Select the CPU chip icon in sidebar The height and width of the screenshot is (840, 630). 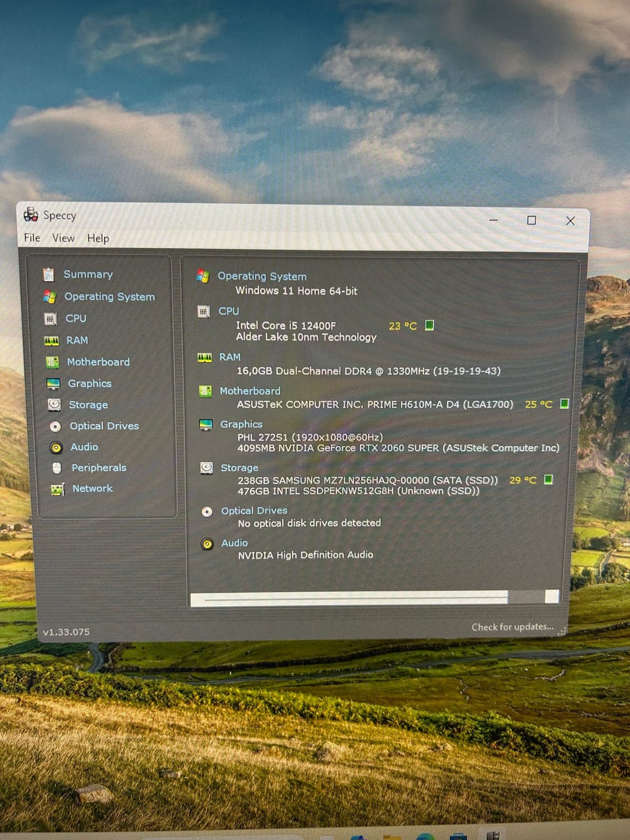click(x=51, y=319)
